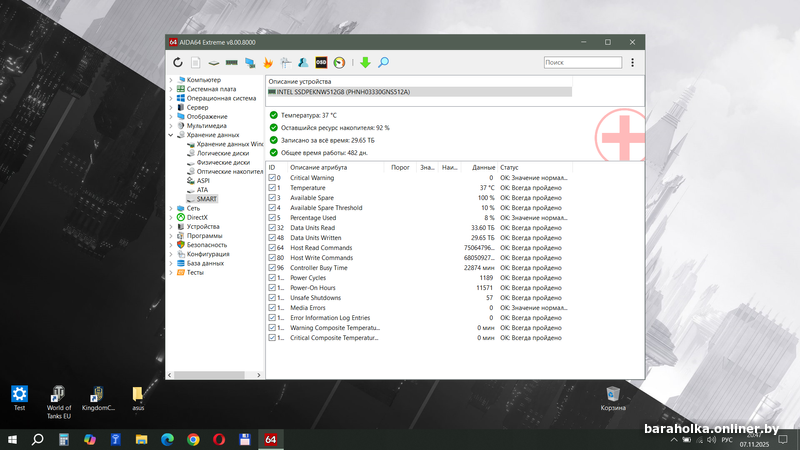800x450 pixels.
Task: Open Calculator from the taskbar
Action: (x=64, y=439)
